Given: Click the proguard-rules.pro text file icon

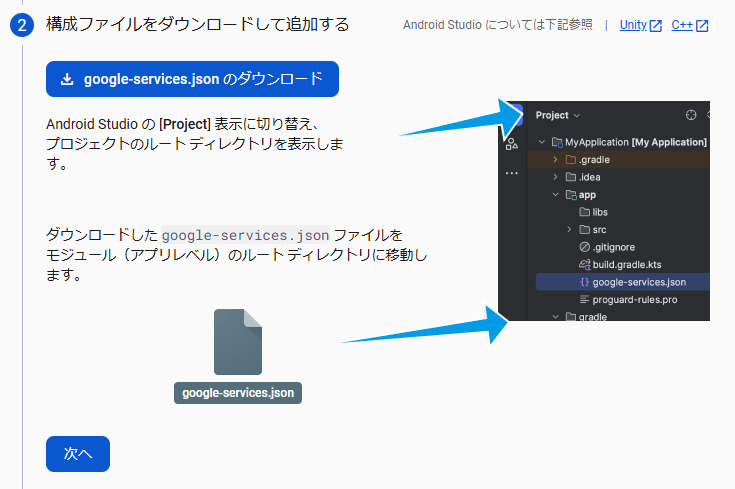Looking at the screenshot, I should (x=585, y=299).
